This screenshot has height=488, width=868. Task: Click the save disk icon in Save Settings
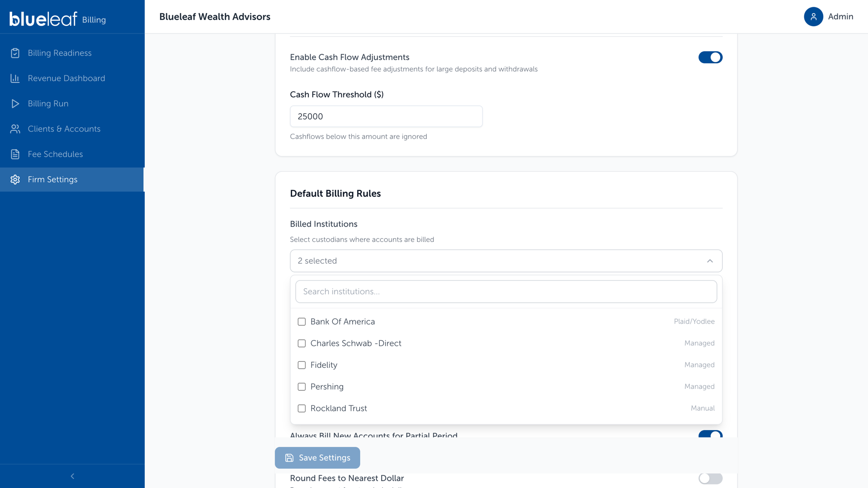[x=289, y=458]
